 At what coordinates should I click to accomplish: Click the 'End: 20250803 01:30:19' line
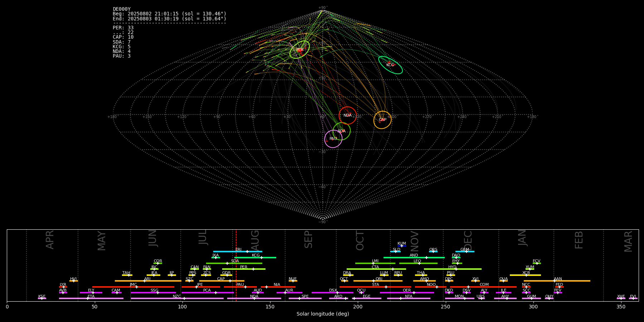coord(170,19)
